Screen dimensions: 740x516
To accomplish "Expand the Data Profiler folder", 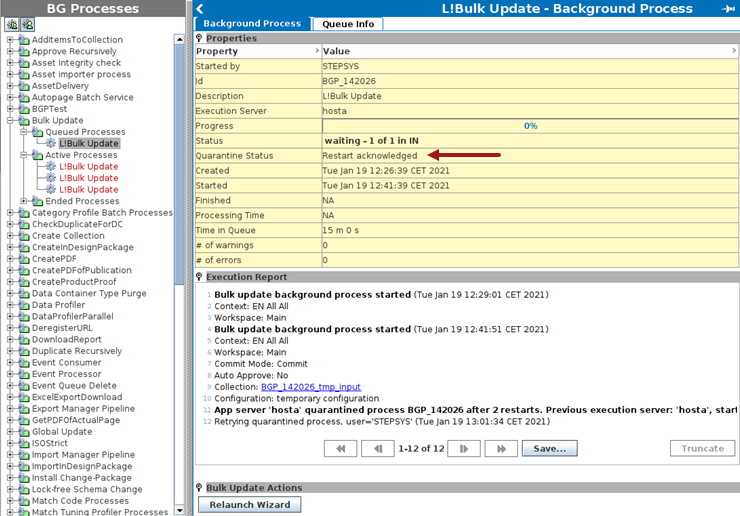I will pyautogui.click(x=10, y=305).
